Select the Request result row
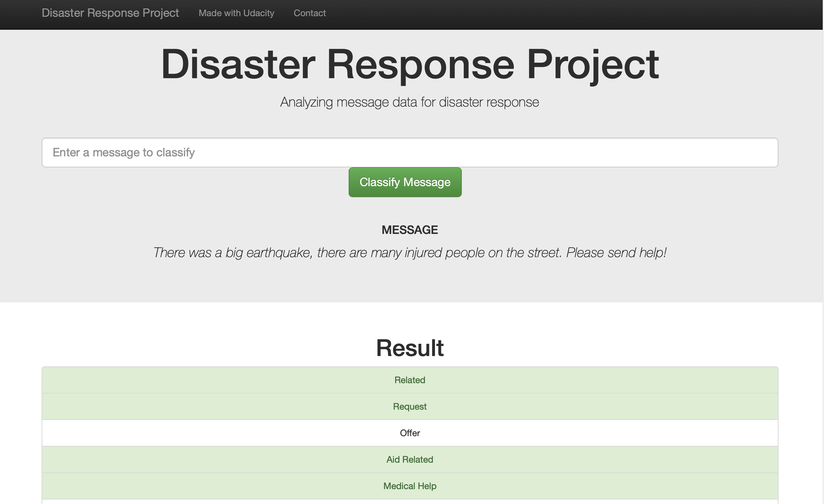The image size is (824, 504). [x=410, y=406]
